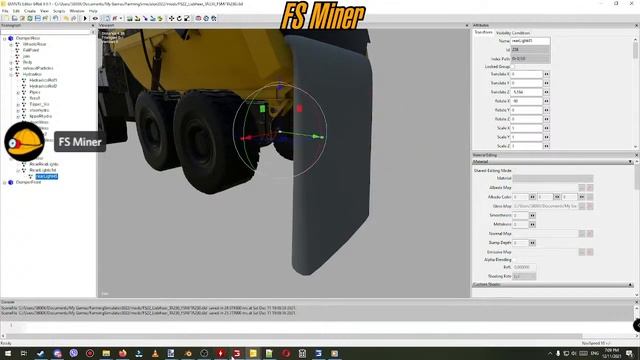
Task: Click the Translate X value field
Action: pyautogui.click(x=527, y=74)
